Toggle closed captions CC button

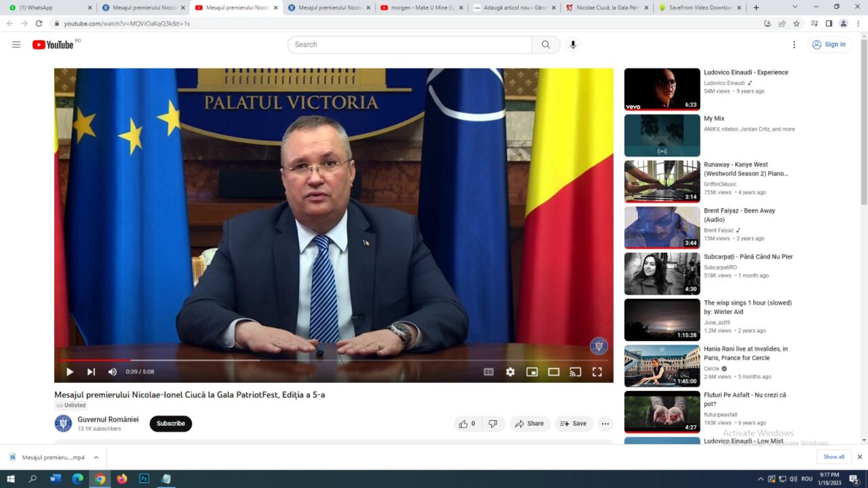[488, 371]
